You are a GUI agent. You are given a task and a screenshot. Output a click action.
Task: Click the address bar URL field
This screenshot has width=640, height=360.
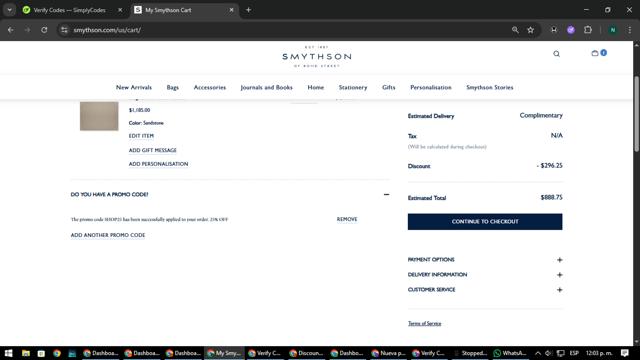tap(286, 30)
